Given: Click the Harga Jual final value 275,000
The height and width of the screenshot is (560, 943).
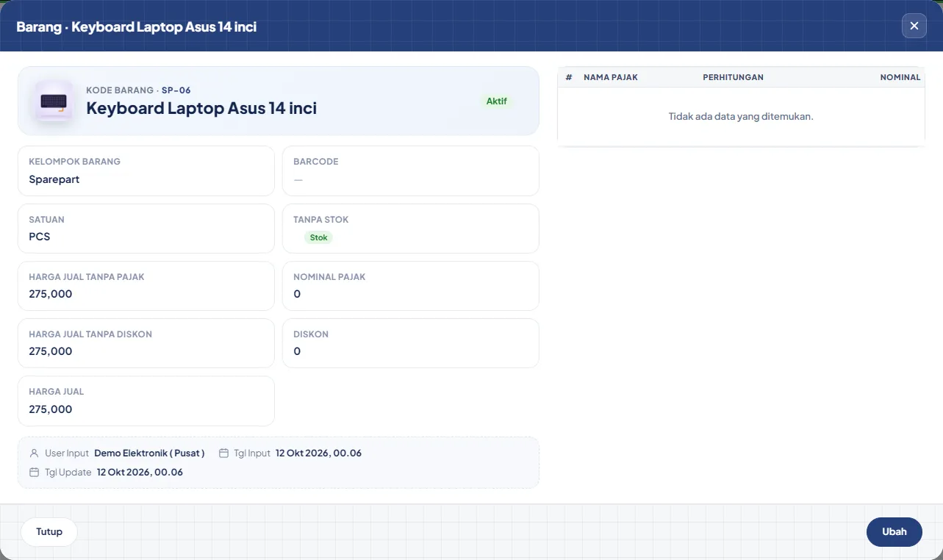Looking at the screenshot, I should 51,409.
